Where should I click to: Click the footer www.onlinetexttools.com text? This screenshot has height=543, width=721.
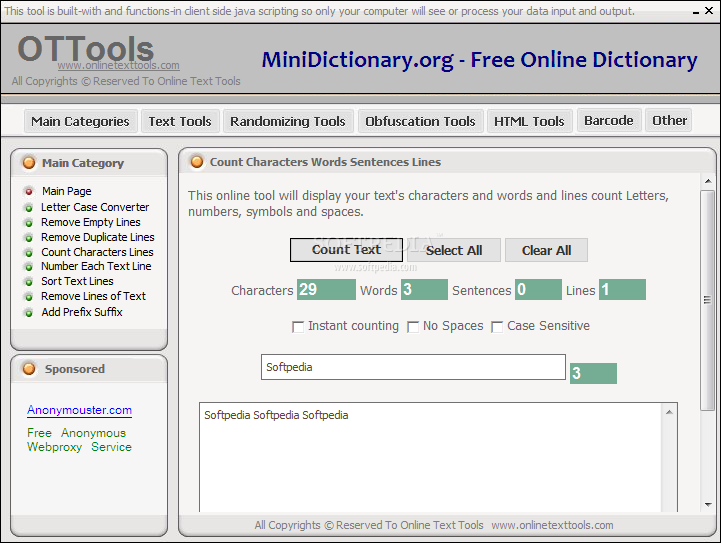pos(552,525)
